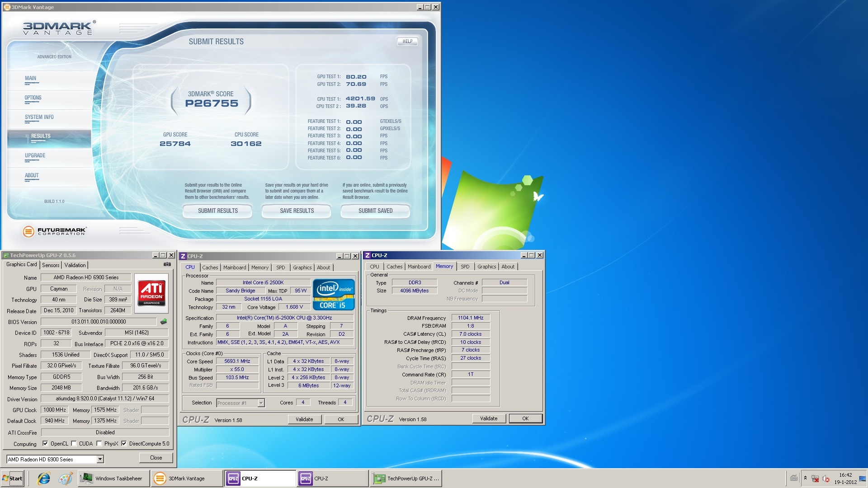Switch to the Validation tab in GPU-Z

click(x=75, y=265)
